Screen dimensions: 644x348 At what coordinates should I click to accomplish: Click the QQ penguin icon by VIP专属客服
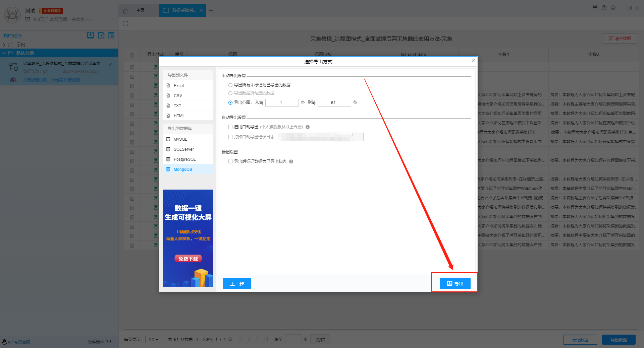click(4, 342)
